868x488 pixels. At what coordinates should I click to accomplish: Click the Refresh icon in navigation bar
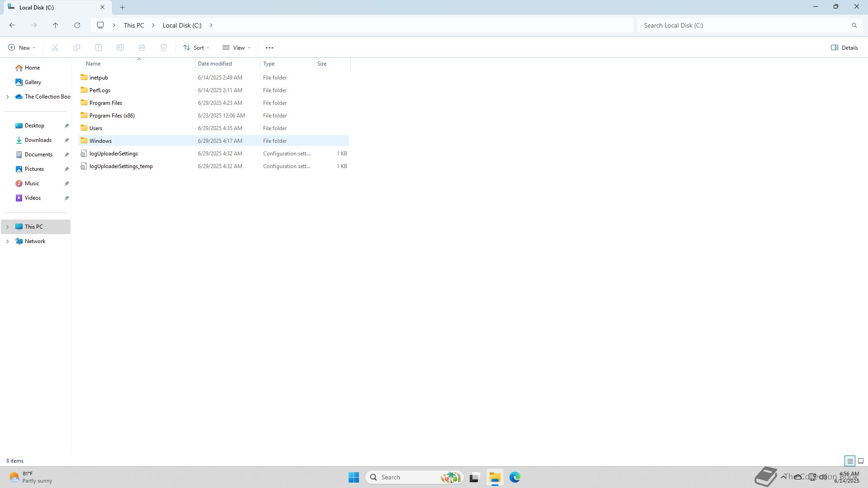[x=77, y=25]
